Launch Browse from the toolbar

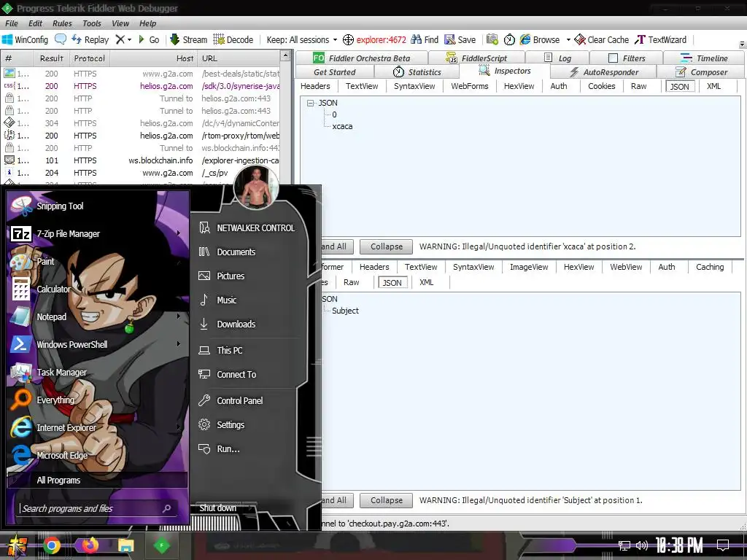tap(540, 39)
